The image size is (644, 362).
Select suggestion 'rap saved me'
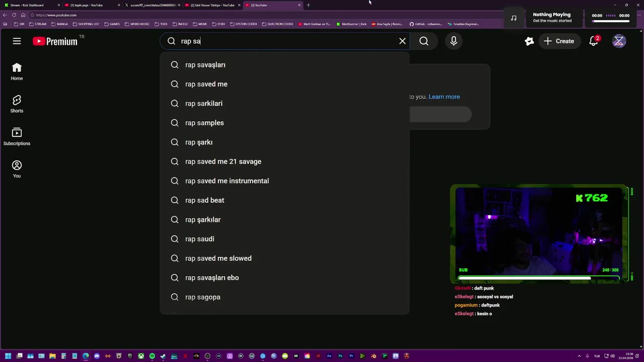coord(285,84)
